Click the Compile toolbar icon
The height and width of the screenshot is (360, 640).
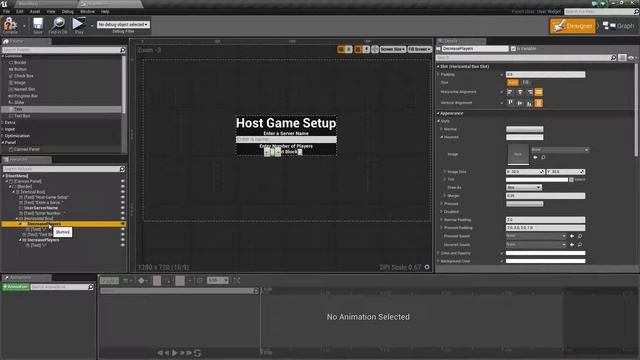[10, 25]
